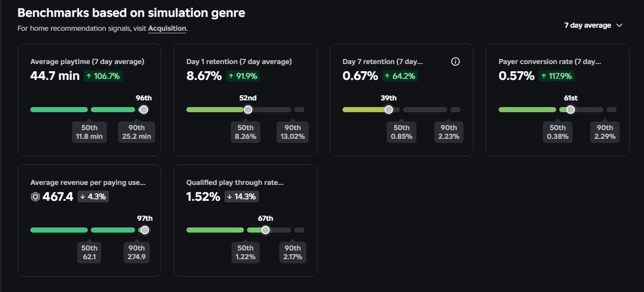Open the 7 day average dropdown
The height and width of the screenshot is (292, 644).
(x=593, y=25)
